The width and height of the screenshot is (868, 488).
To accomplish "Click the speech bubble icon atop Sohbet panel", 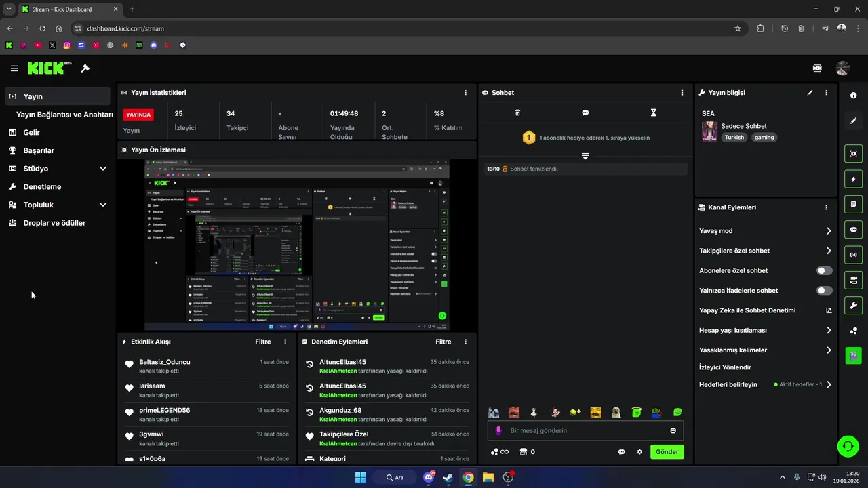I will pos(585,113).
